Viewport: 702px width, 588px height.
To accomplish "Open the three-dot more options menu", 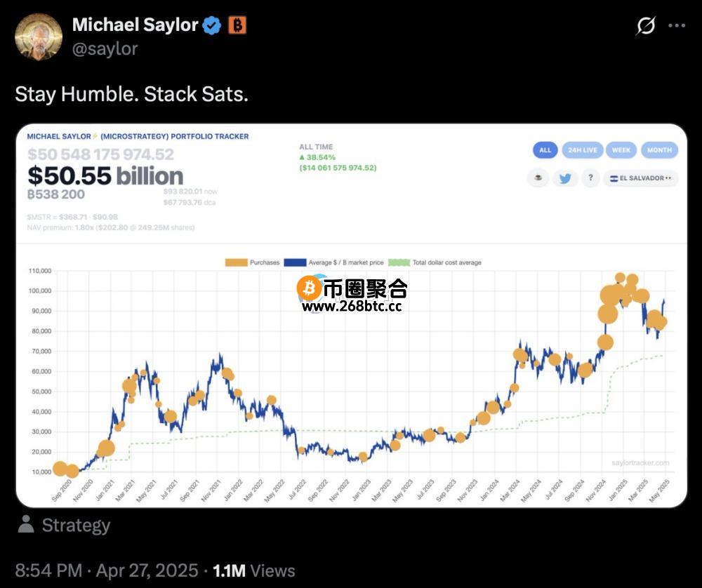I will point(677,25).
